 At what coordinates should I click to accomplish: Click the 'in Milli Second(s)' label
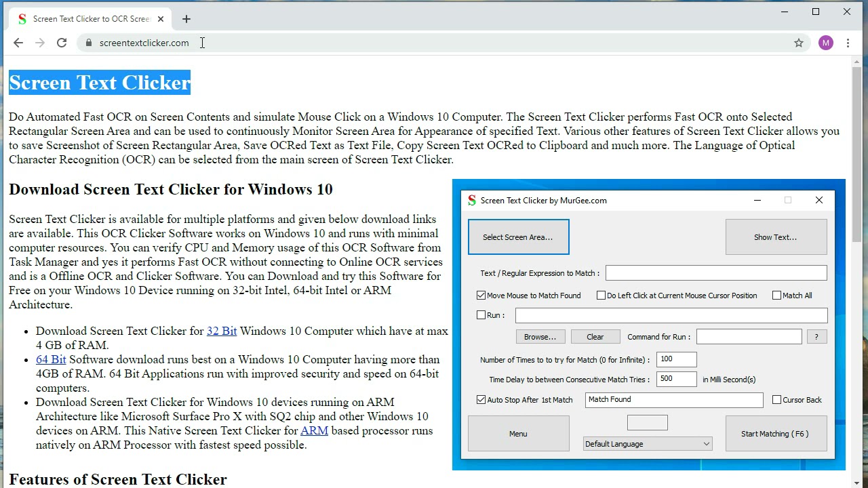click(x=729, y=380)
